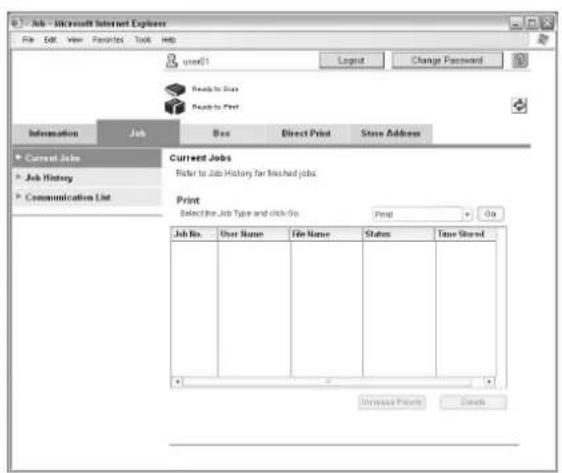
Task: Select the Job tab
Action: [x=138, y=133]
